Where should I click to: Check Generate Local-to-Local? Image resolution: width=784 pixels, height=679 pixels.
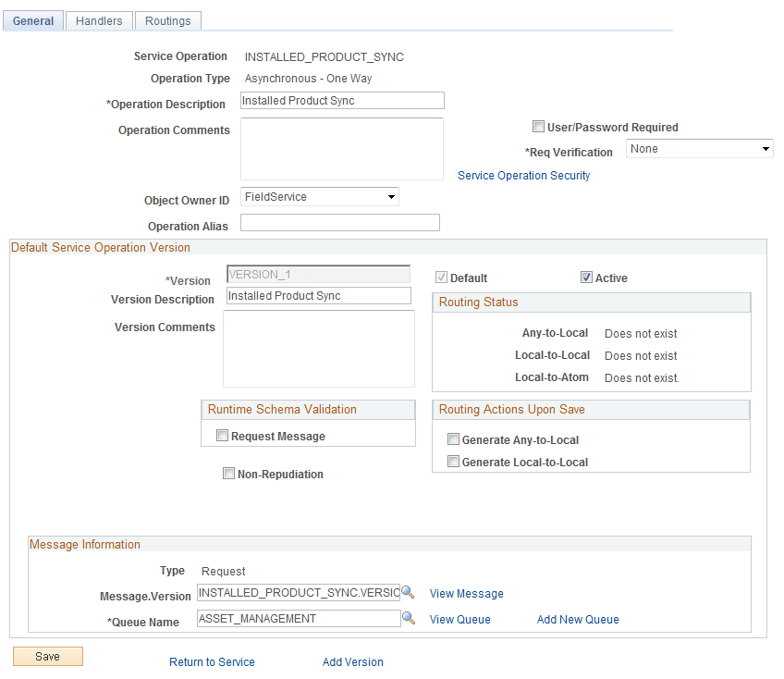[452, 462]
